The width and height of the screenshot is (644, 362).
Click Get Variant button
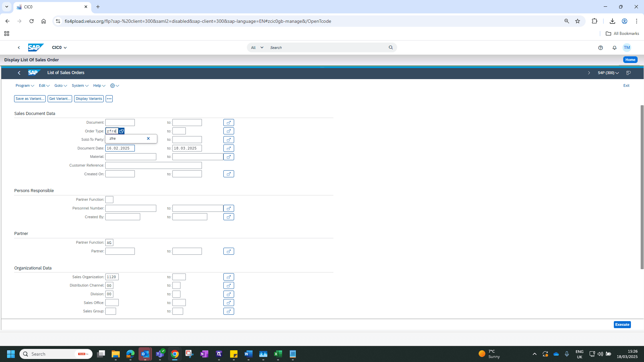coord(60,99)
